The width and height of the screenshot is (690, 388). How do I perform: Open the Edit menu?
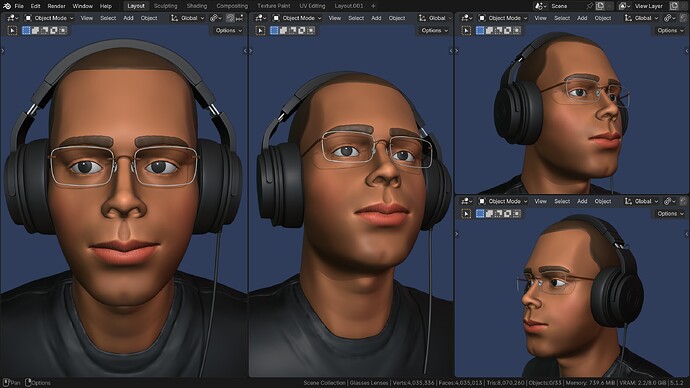click(35, 6)
